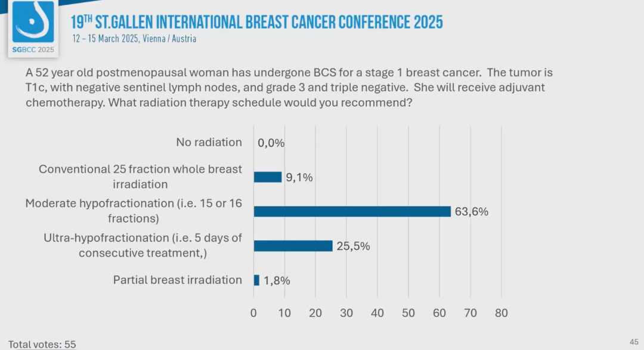Screen dimensions: 644x350
Task: Click the 'Total votes: 55' text
Action: (x=42, y=344)
